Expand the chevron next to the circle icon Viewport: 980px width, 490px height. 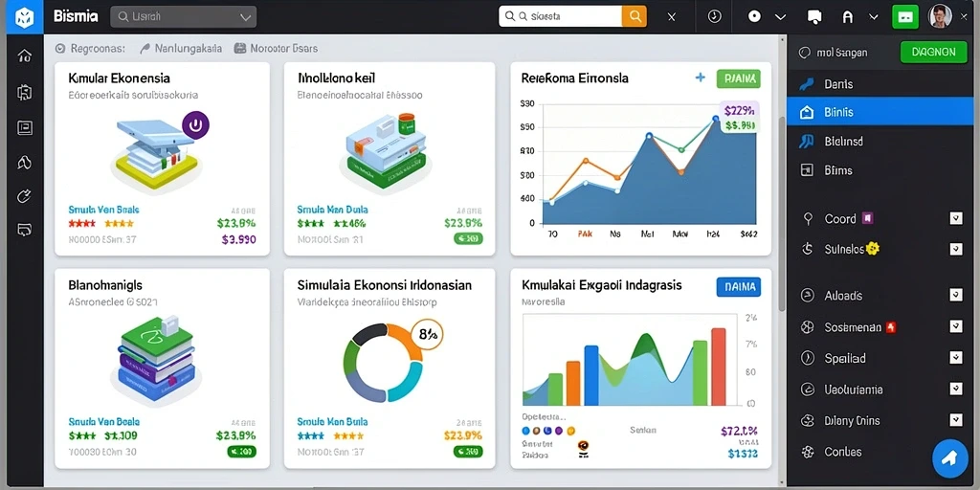[x=780, y=17]
